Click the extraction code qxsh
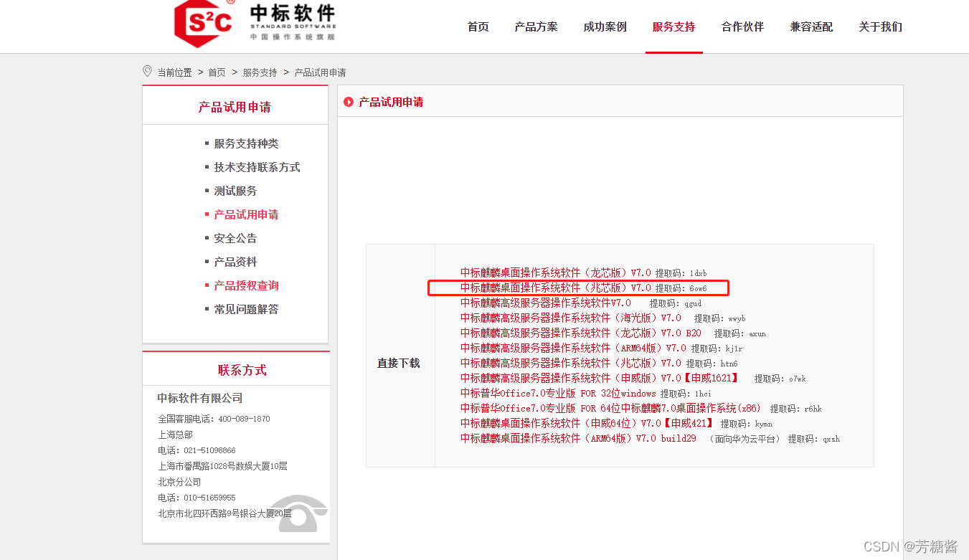Viewport: 969px width, 560px height. coord(831,440)
